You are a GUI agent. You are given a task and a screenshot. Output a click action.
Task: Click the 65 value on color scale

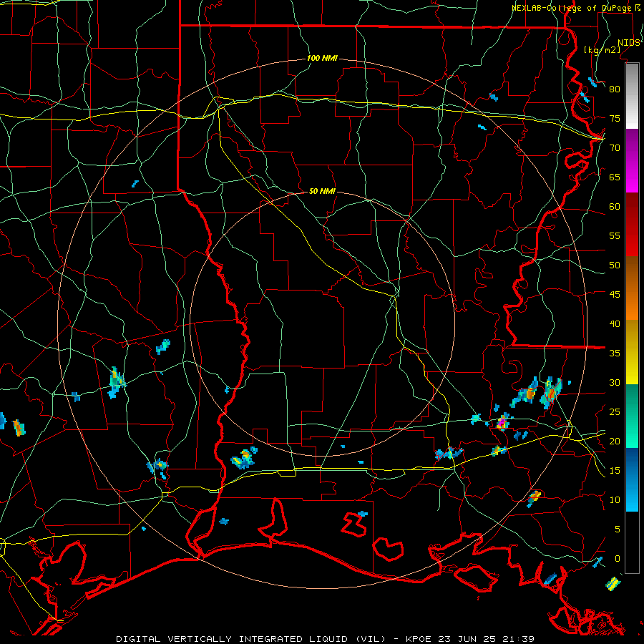click(615, 177)
